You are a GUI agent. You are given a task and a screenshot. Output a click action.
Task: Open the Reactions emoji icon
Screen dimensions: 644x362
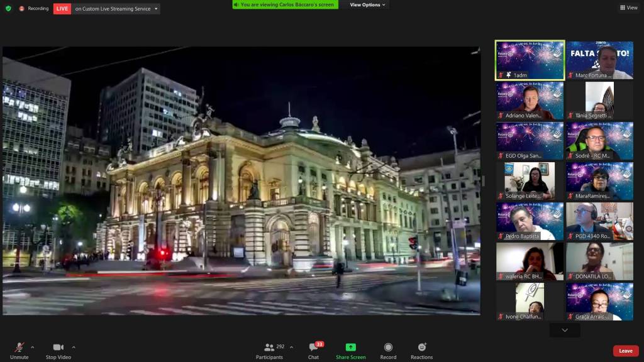point(421,348)
